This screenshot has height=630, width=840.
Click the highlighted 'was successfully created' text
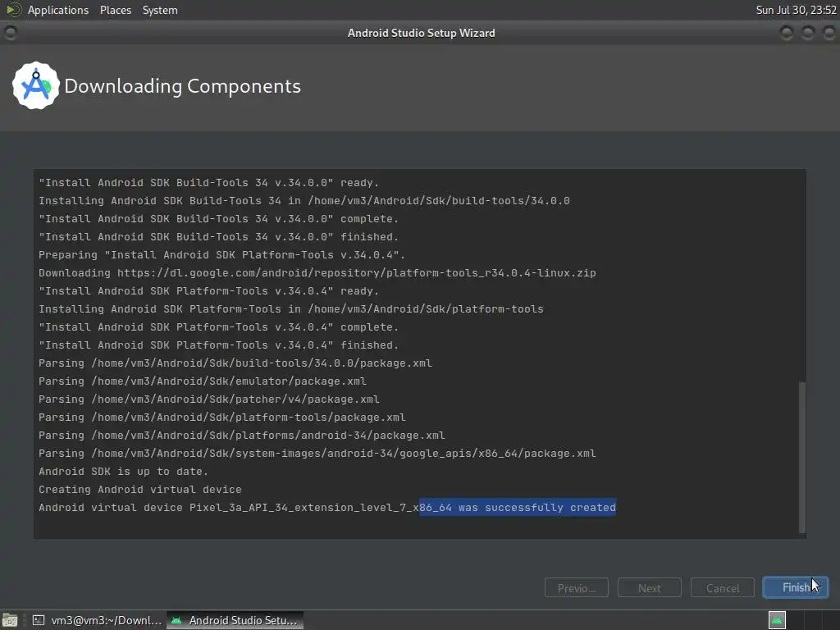[537, 507]
